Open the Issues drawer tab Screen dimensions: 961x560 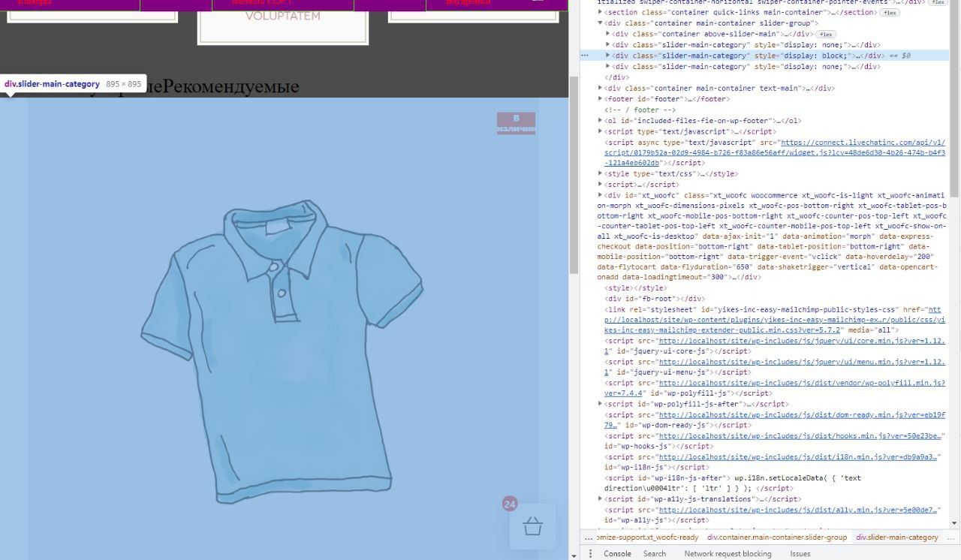800,553
